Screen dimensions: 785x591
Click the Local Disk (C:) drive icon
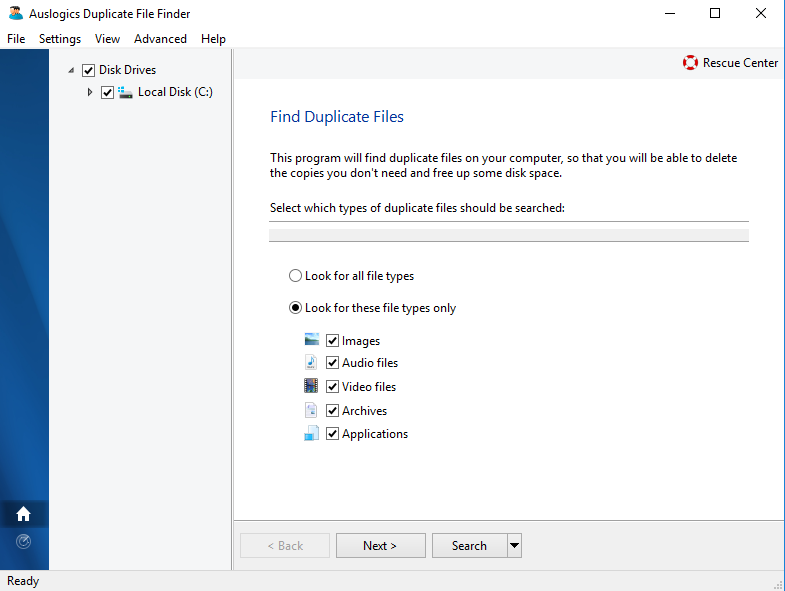pyautogui.click(x=126, y=92)
